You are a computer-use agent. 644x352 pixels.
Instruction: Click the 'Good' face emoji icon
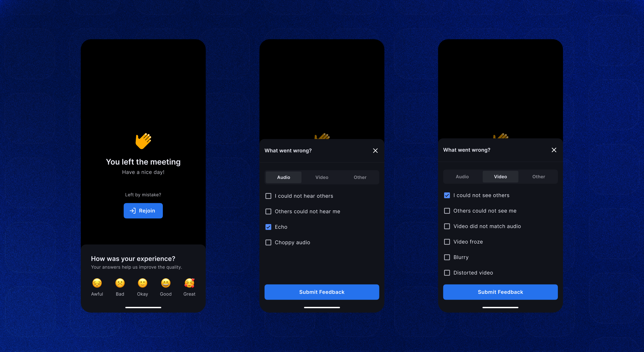(x=166, y=283)
